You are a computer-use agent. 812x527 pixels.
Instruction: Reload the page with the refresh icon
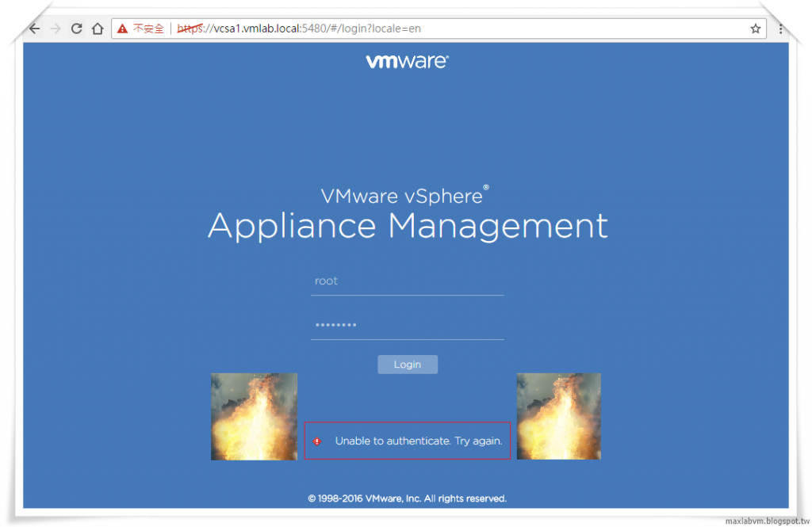[77, 29]
